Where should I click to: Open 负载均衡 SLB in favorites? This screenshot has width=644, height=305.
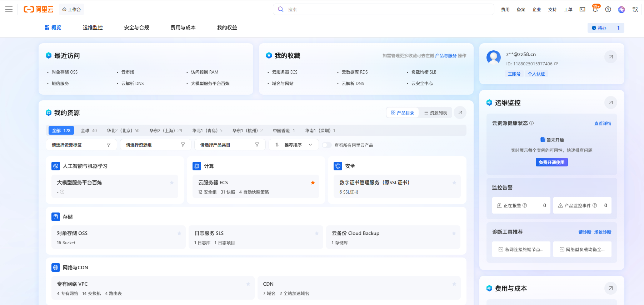[424, 72]
